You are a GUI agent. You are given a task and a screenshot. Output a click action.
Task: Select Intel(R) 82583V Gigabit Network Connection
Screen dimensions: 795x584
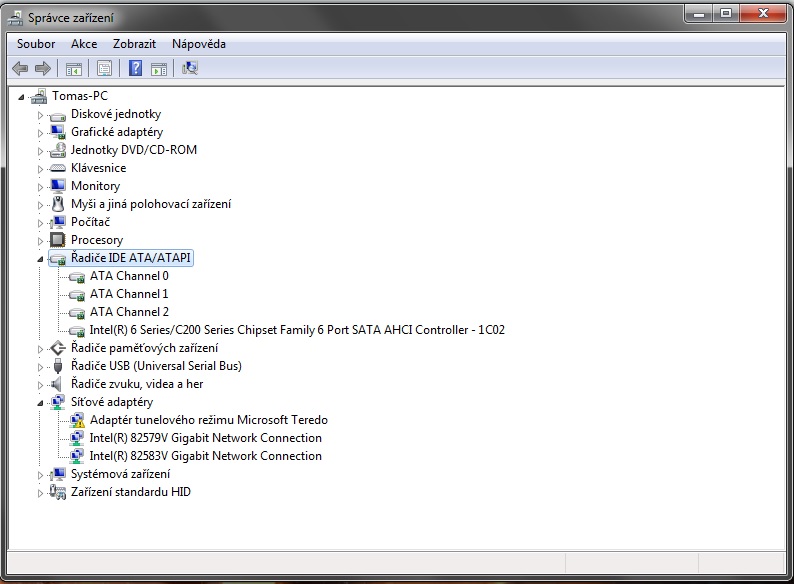[206, 456]
